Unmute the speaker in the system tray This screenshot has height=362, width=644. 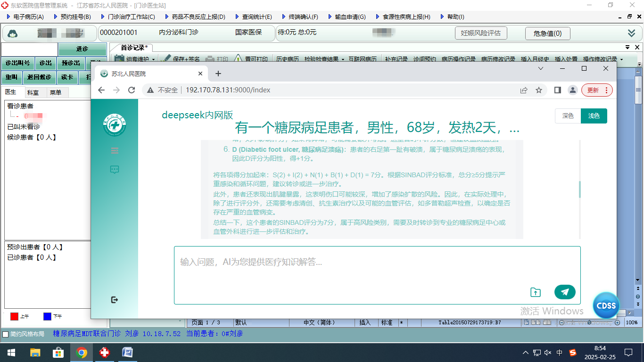[548, 352]
